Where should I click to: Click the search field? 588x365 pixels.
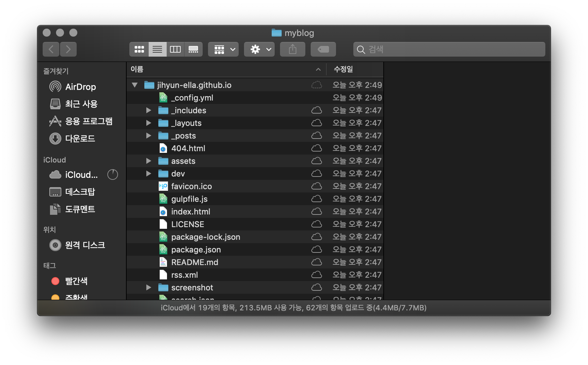point(449,50)
